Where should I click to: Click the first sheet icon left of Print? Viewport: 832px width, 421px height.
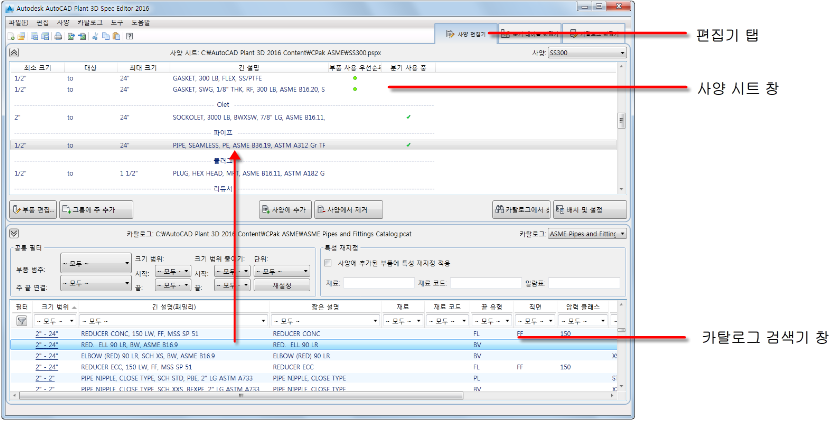coord(34,36)
